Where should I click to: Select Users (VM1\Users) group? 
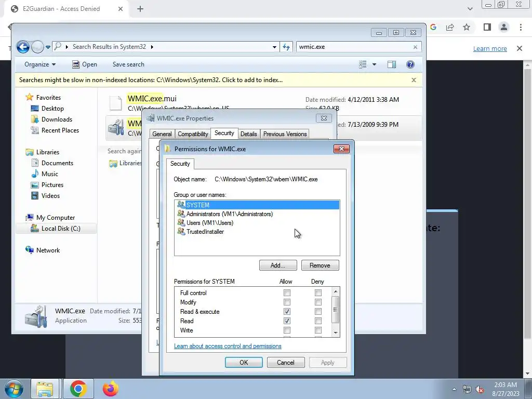[x=257, y=223]
